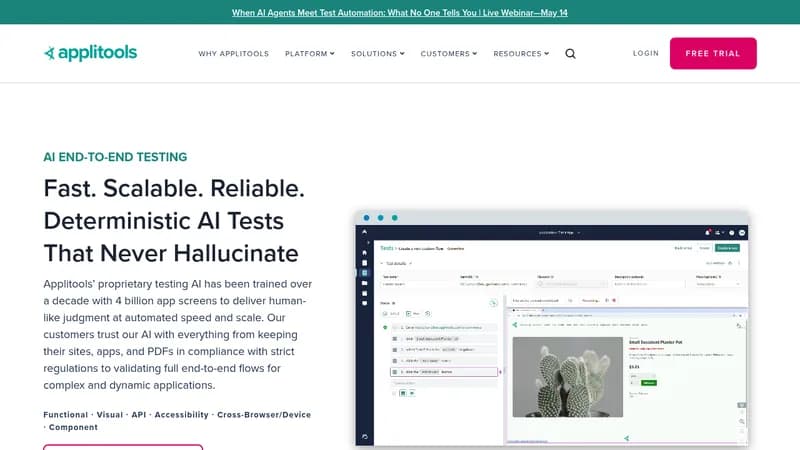Expand the Resources menu

pyautogui.click(x=521, y=54)
